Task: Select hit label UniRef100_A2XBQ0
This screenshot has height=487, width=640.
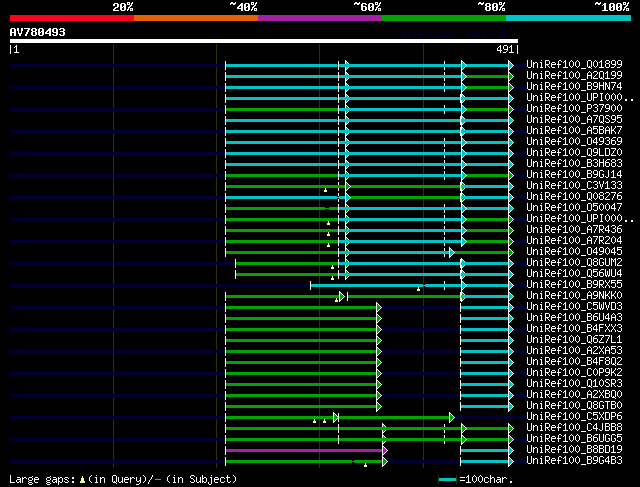Action: 574,395
